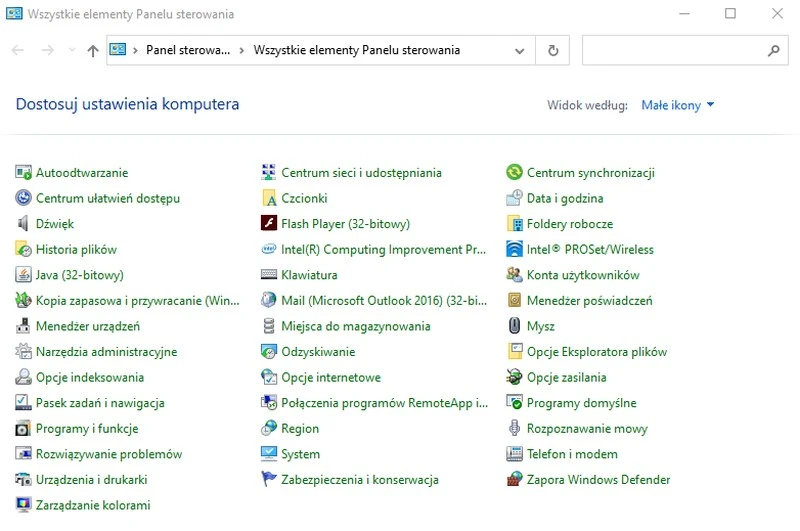
Task: Expand the chevron after Panel sterowania breadcrumb
Action: tap(242, 50)
